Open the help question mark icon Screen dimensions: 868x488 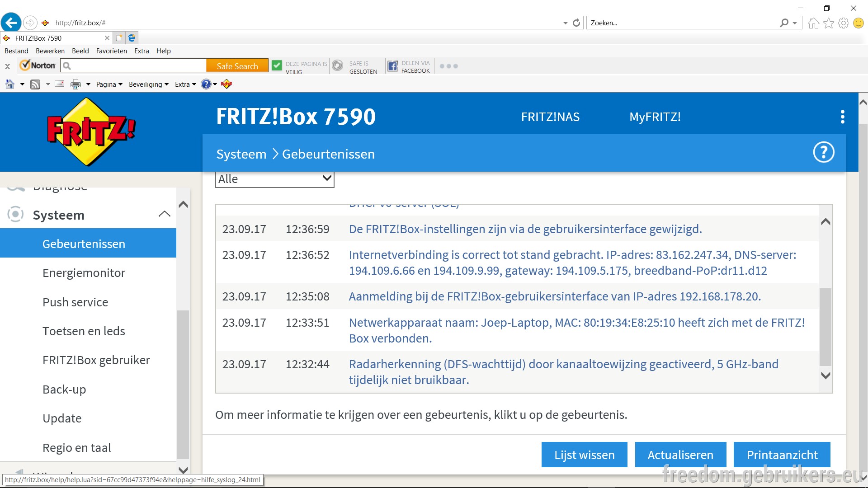pyautogui.click(x=824, y=153)
